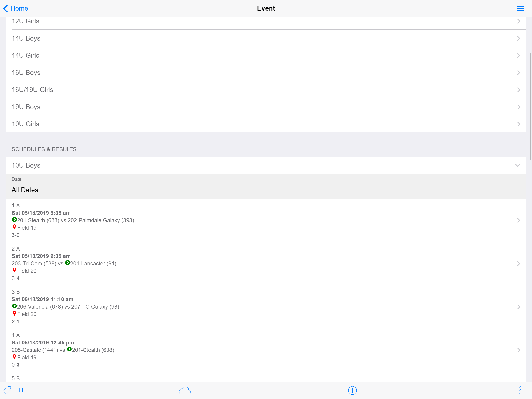Click chevron on 19U Girls row
The width and height of the screenshot is (532, 399).
click(519, 124)
